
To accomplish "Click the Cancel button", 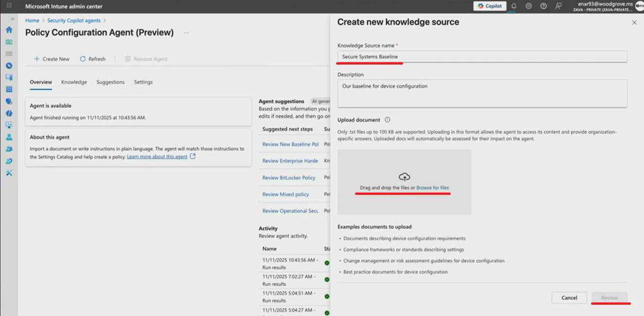I will coord(569,298).
